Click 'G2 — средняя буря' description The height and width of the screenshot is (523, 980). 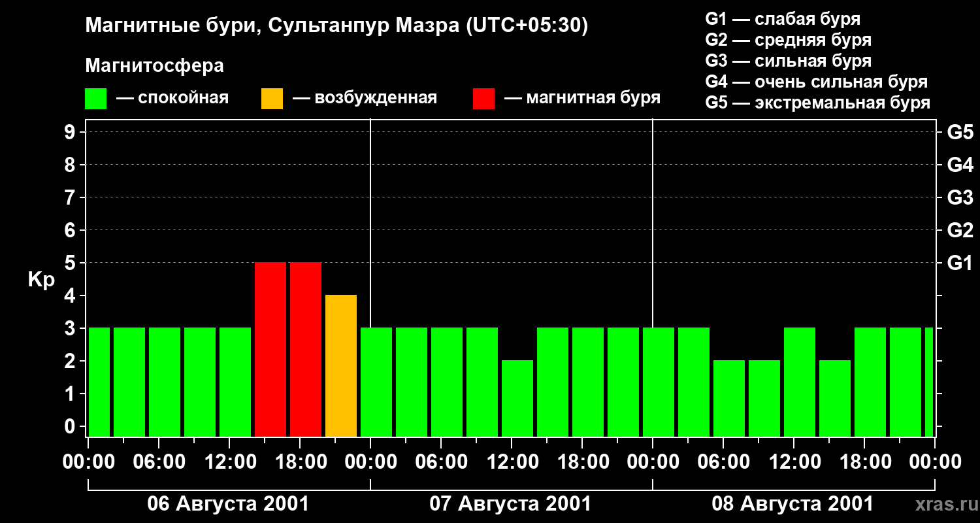(x=788, y=40)
